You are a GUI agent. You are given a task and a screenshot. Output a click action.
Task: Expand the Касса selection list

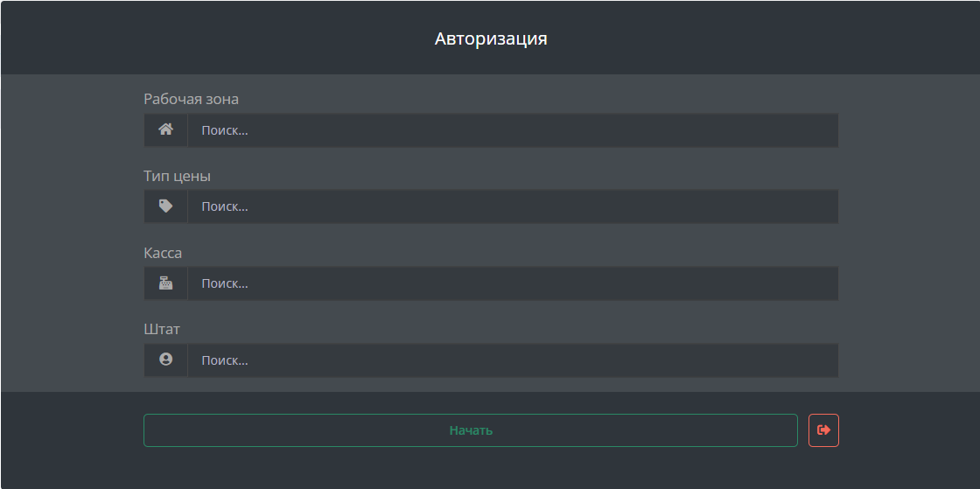click(513, 283)
